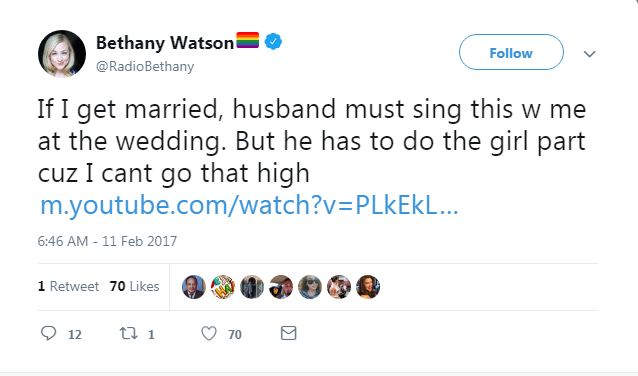Expand the tweet options chevron menu
The image size is (638, 376).
click(590, 54)
